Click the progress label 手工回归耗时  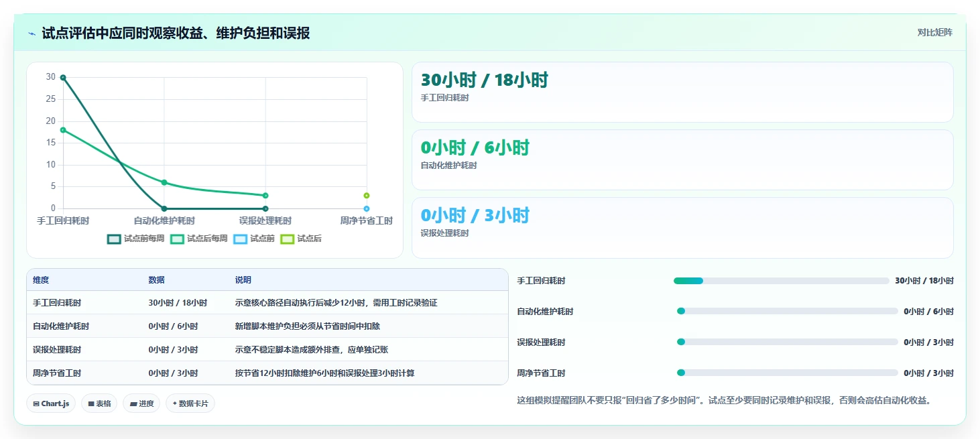click(x=541, y=281)
